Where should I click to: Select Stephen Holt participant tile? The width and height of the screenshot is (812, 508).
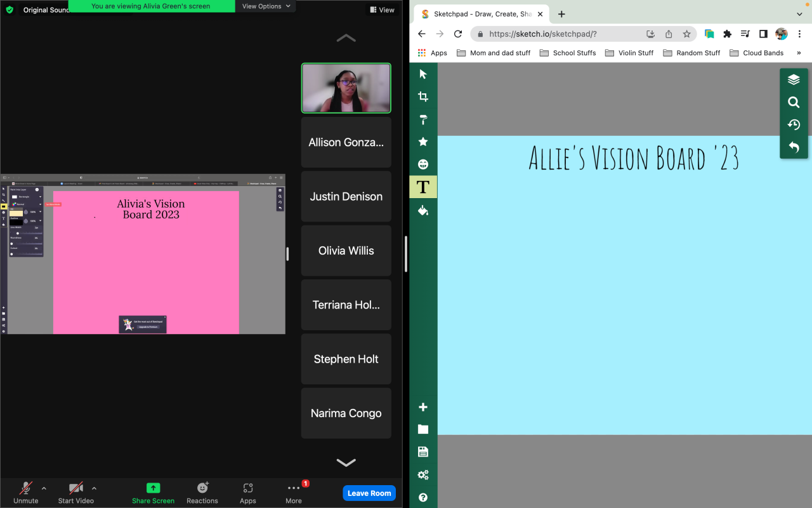click(x=346, y=359)
